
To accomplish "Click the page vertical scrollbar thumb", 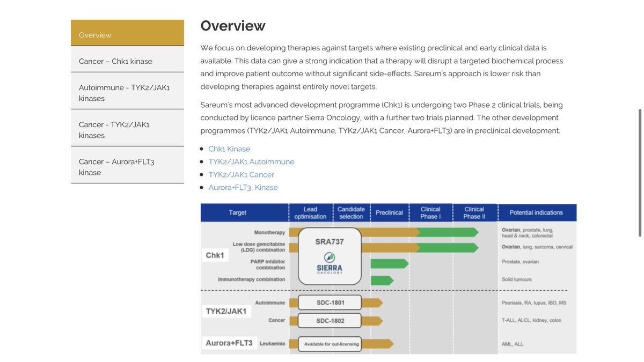I will 639,172.
